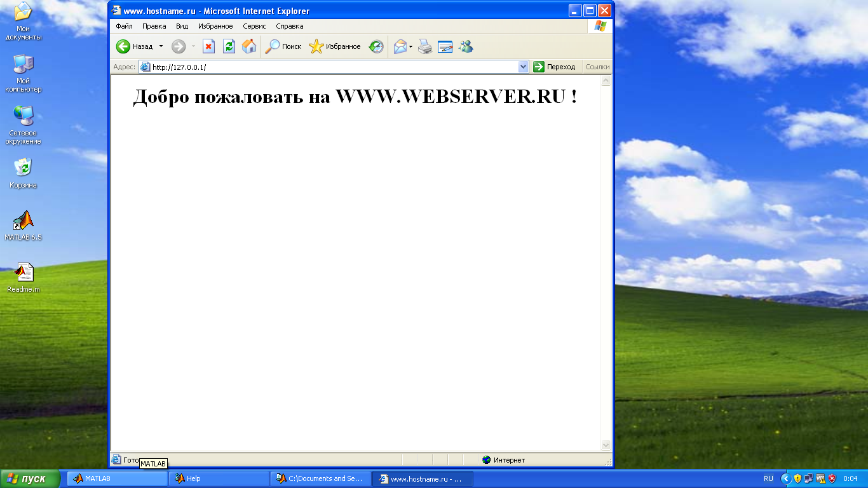Viewport: 868px width, 488px height.
Task: Open the пуск Start button
Action: 30,478
